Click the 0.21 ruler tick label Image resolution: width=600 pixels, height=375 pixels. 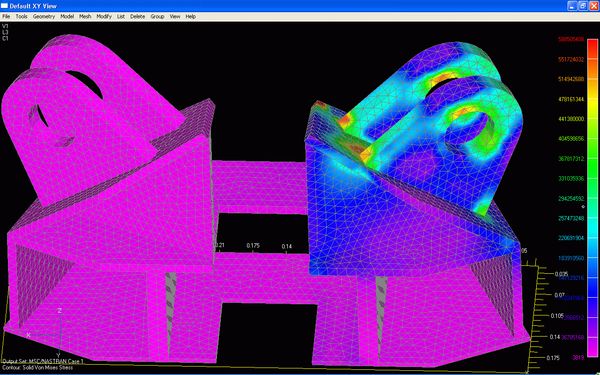pyautogui.click(x=220, y=245)
